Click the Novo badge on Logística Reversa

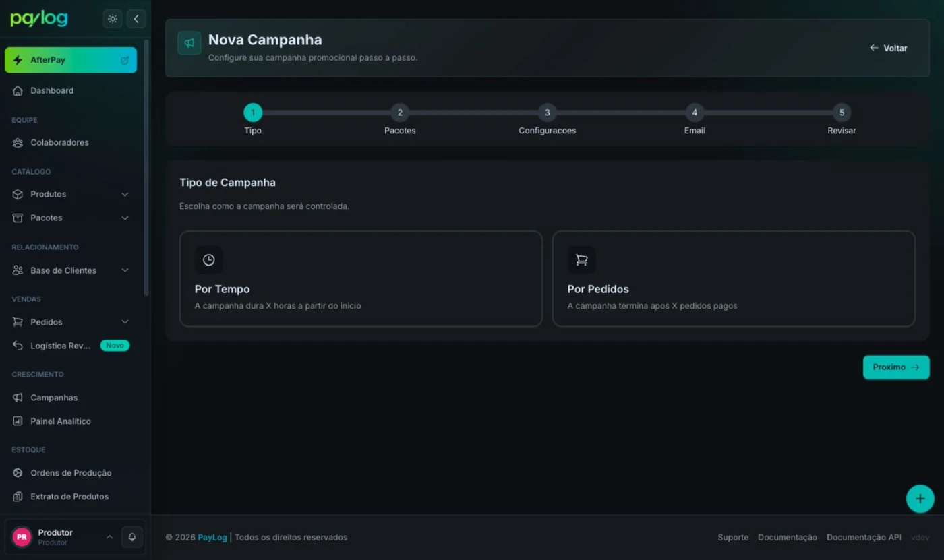[115, 346]
